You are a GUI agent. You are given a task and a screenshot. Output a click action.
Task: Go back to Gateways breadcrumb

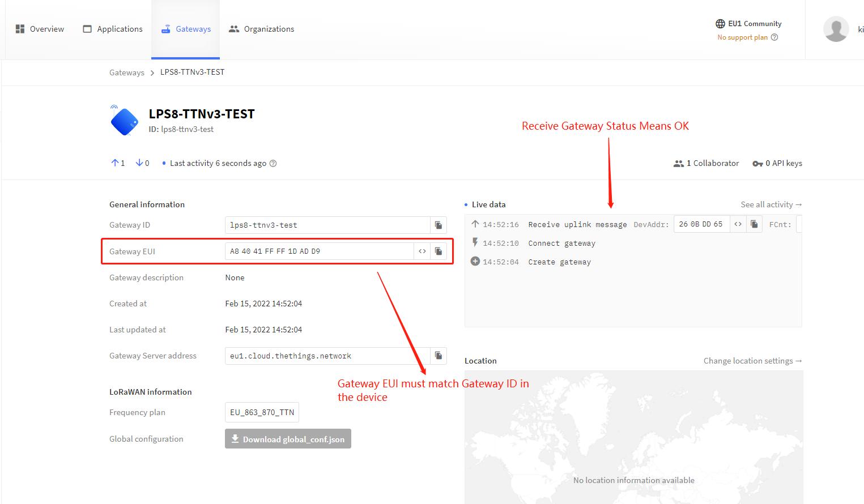click(127, 72)
